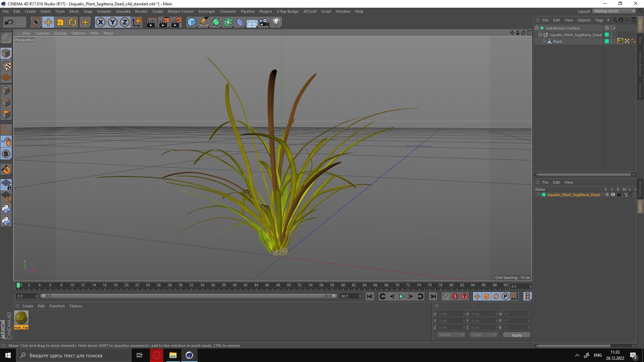Click the Undo arrow icon

[x=9, y=22]
